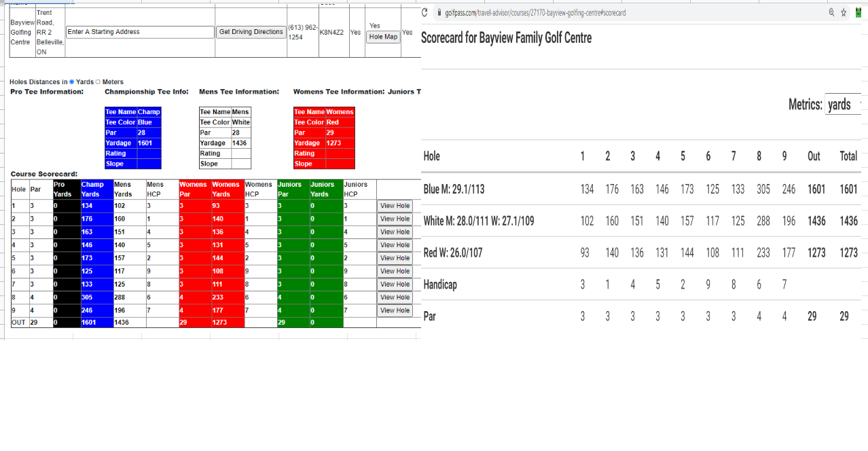Screen dimensions: 868x451
Task: Click the Get Driving Directions button
Action: tap(251, 32)
